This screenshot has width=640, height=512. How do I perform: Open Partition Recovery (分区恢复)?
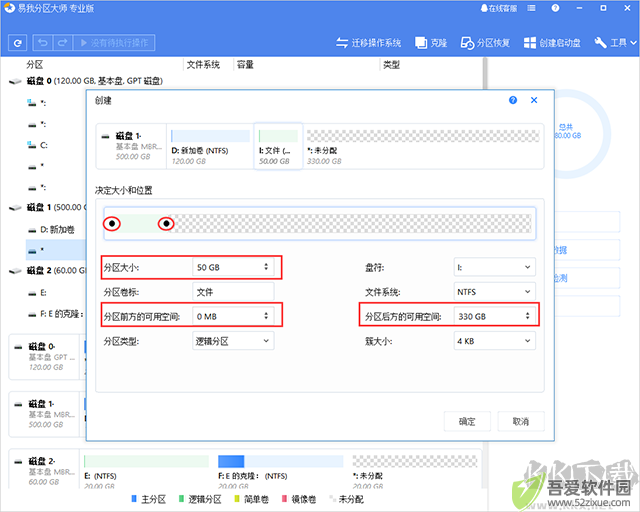[x=485, y=43]
